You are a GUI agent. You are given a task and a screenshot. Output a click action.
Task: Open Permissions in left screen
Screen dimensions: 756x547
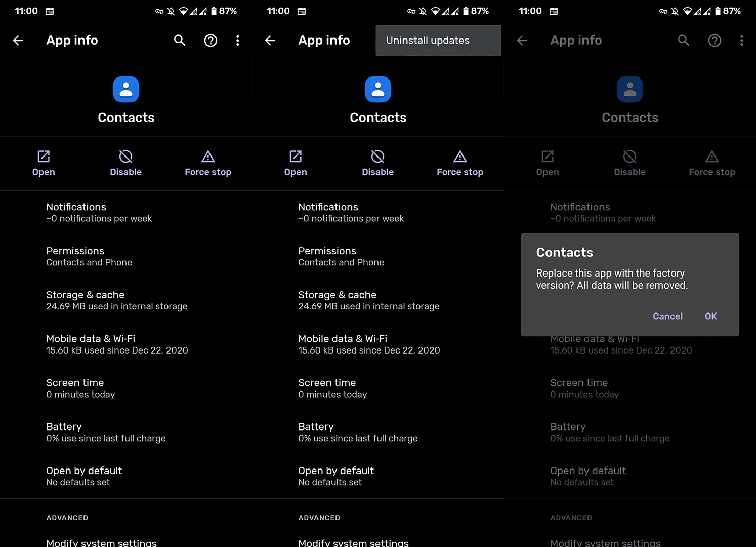(126, 257)
